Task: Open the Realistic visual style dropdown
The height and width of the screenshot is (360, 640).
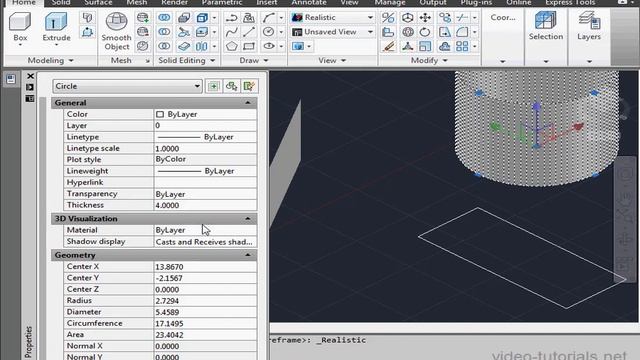Action: pos(333,18)
